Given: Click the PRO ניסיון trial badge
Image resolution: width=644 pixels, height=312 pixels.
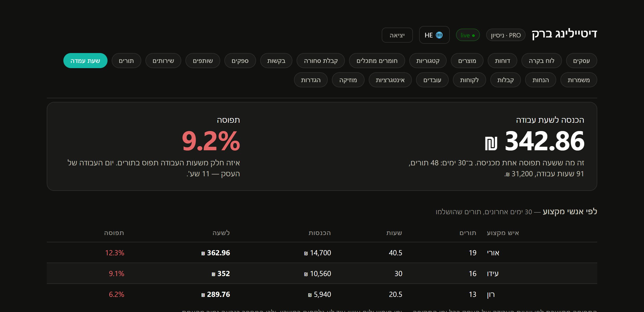Looking at the screenshot, I should click(x=506, y=35).
